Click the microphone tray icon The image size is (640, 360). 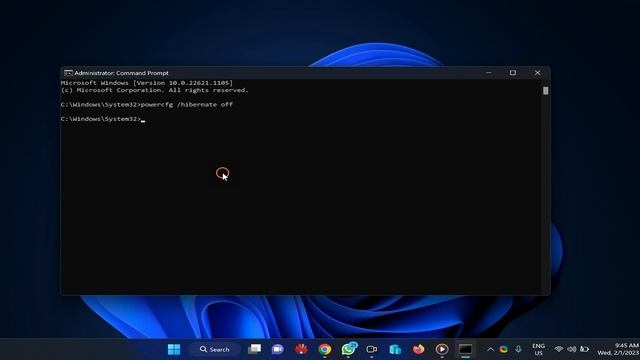point(518,349)
